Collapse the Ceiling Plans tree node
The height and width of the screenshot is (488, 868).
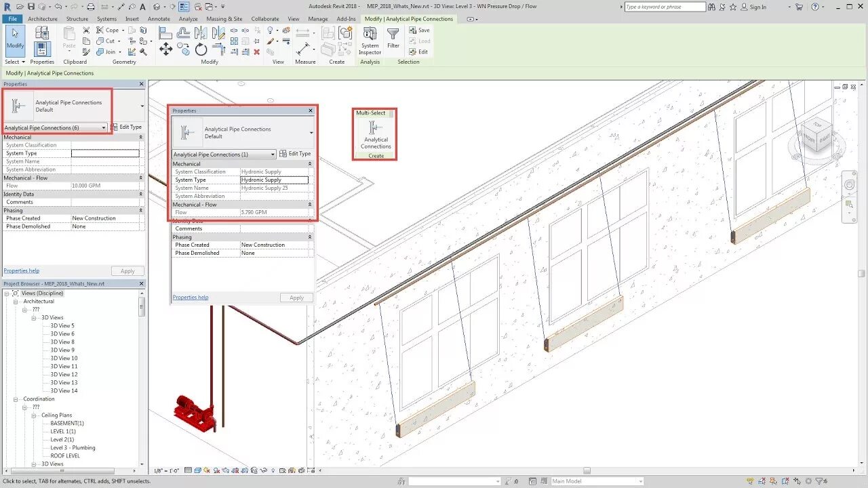[x=35, y=415]
